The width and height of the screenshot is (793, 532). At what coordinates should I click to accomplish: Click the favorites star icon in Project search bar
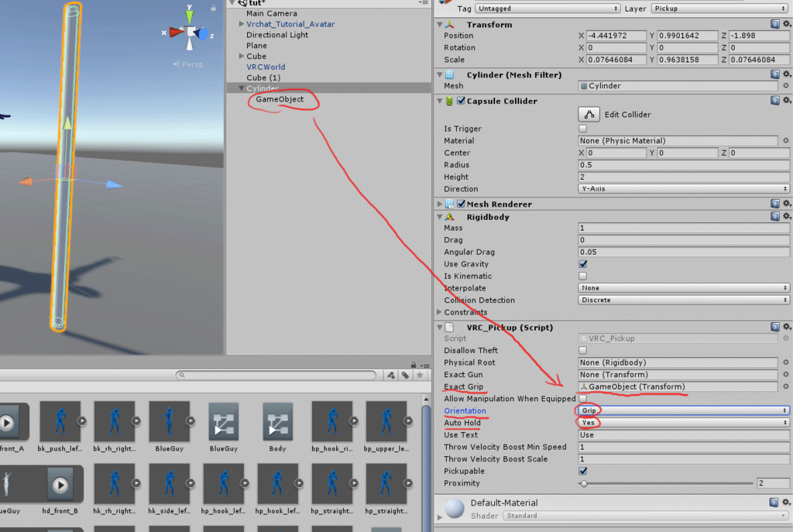click(x=419, y=376)
